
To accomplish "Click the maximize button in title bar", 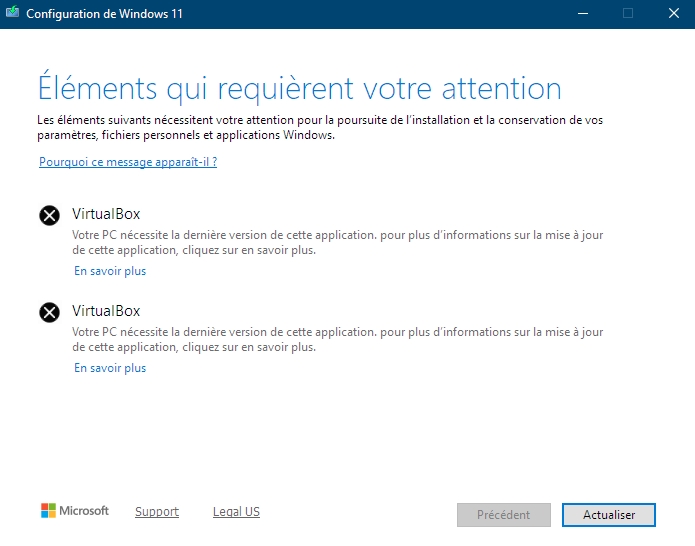I will click(628, 13).
